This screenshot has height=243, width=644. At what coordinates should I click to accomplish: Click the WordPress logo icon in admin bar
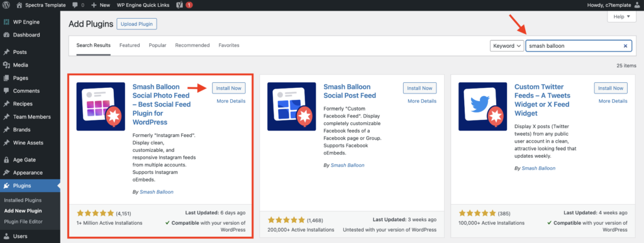(x=6, y=5)
